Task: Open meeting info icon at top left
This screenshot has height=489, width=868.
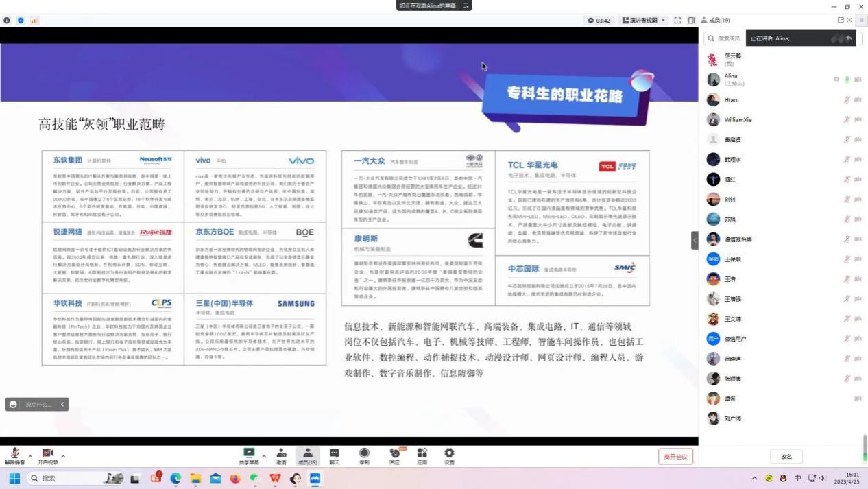Action: point(8,21)
